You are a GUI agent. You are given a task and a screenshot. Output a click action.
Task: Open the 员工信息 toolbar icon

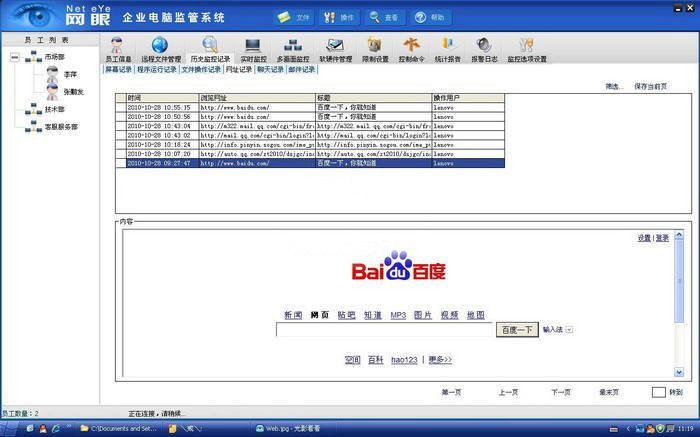[118, 49]
